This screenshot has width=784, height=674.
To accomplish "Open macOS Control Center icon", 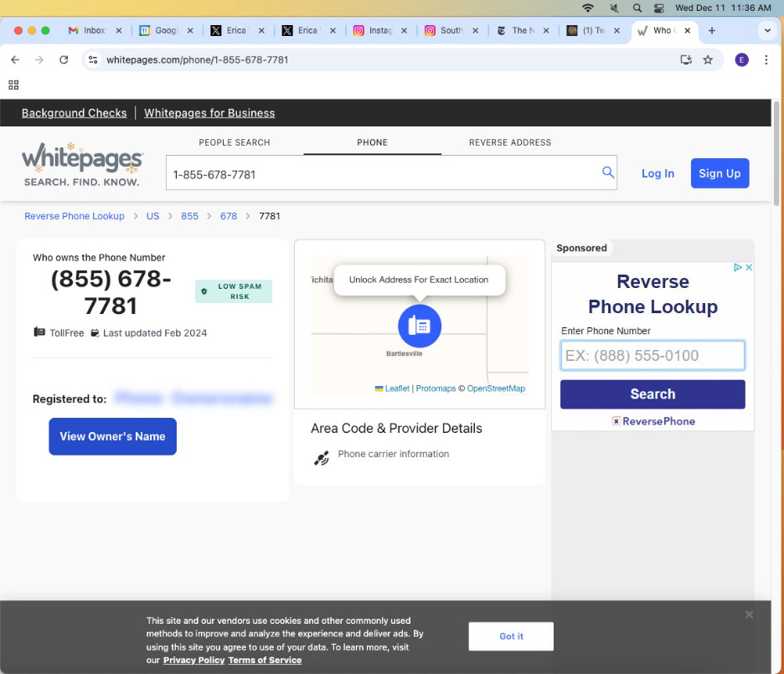I will click(x=659, y=8).
